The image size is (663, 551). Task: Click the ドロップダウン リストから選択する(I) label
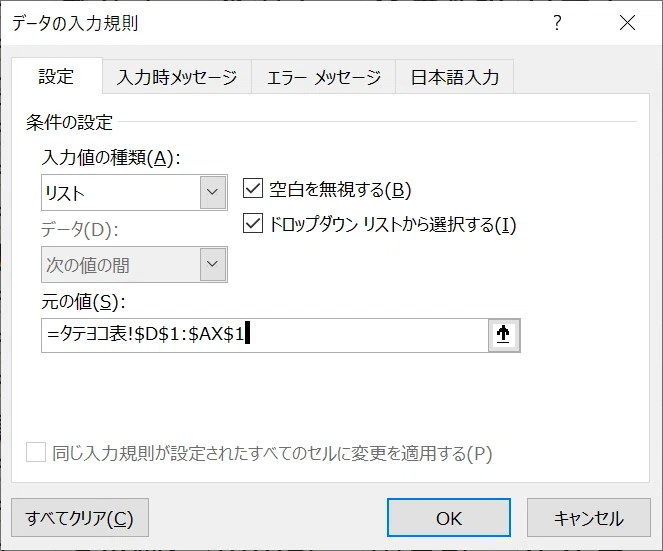(x=392, y=225)
